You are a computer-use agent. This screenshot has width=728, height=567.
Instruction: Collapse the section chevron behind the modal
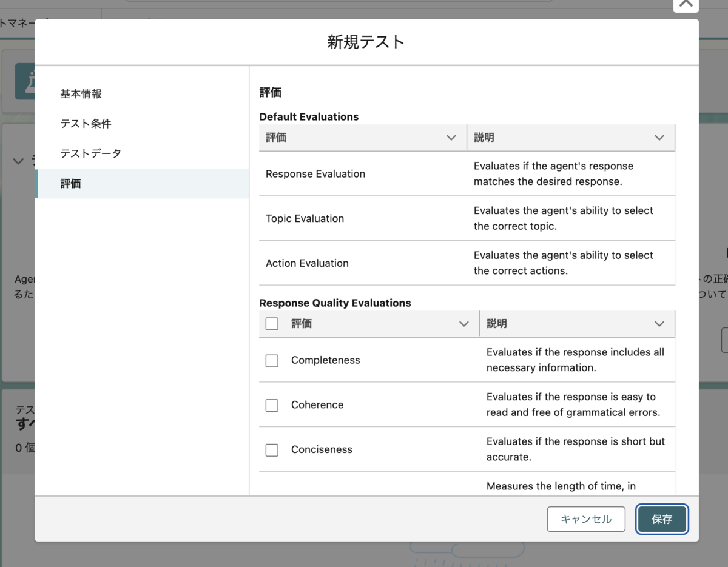click(19, 161)
